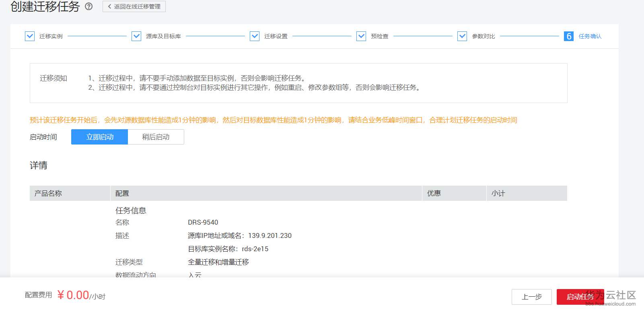
Task: Click the 详情 section heading
Action: [39, 165]
